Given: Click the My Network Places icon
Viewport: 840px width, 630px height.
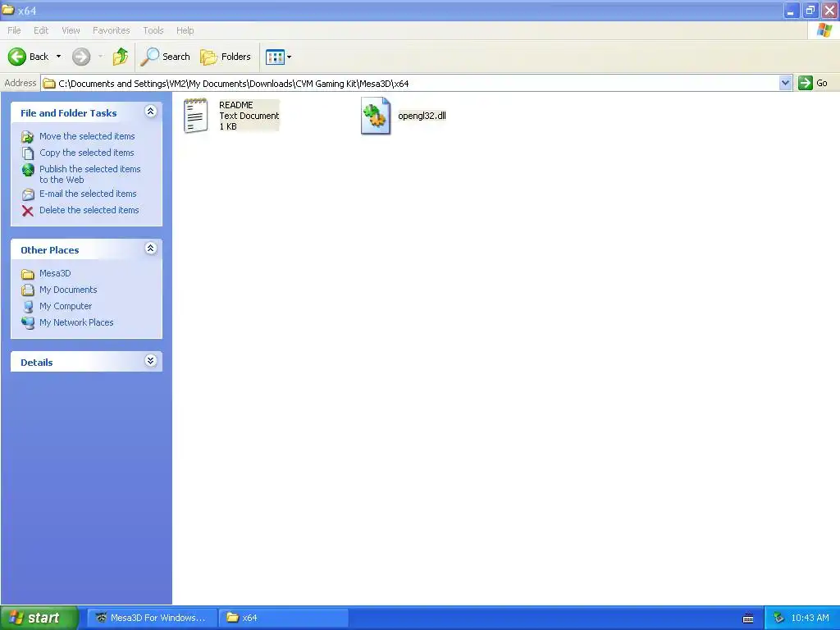Looking at the screenshot, I should coord(28,323).
